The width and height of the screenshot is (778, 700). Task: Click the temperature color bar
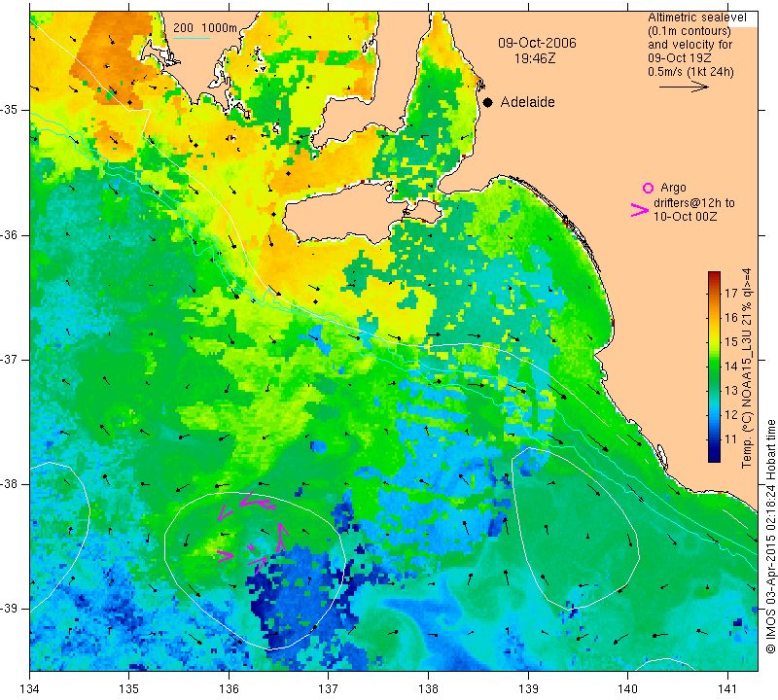(x=714, y=367)
